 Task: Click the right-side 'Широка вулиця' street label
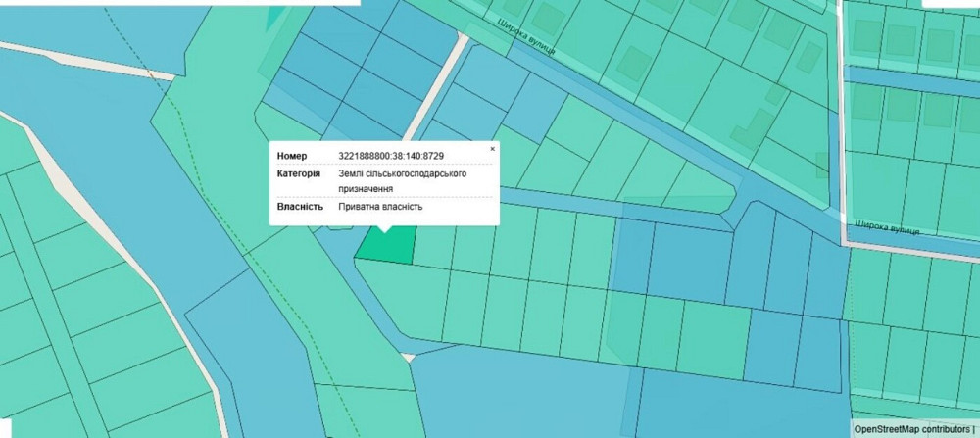(x=886, y=227)
